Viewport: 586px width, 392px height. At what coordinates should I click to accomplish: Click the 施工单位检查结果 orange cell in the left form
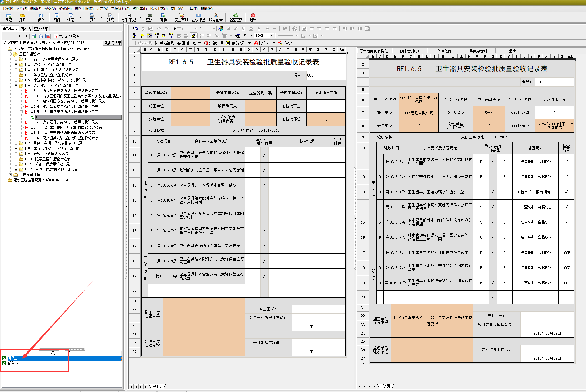coord(204,314)
